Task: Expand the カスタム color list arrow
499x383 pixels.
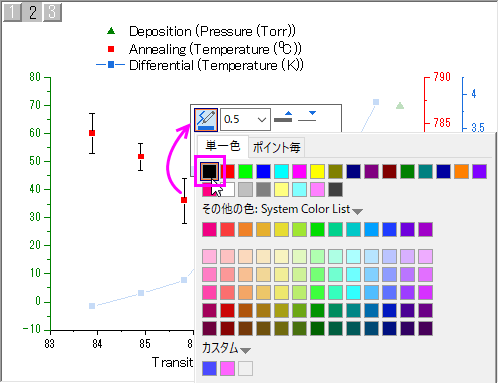Action: tap(245, 350)
